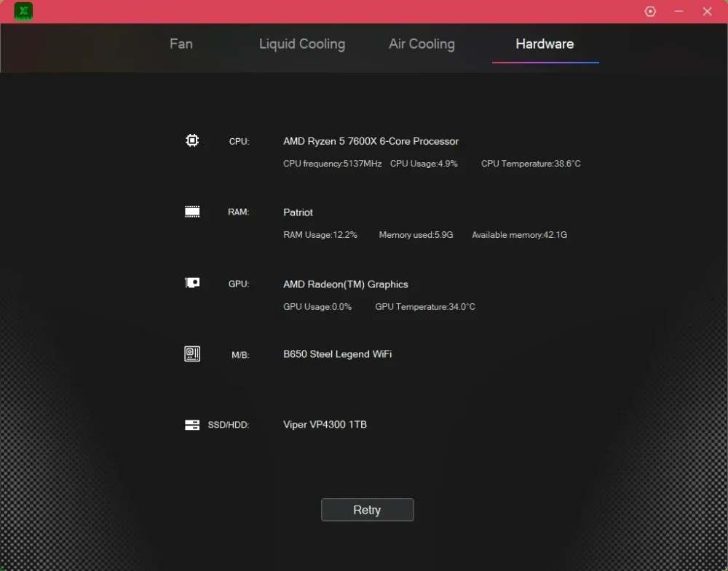Open settings via title bar circle icon
Screen dimensions: 728x571
coord(650,12)
